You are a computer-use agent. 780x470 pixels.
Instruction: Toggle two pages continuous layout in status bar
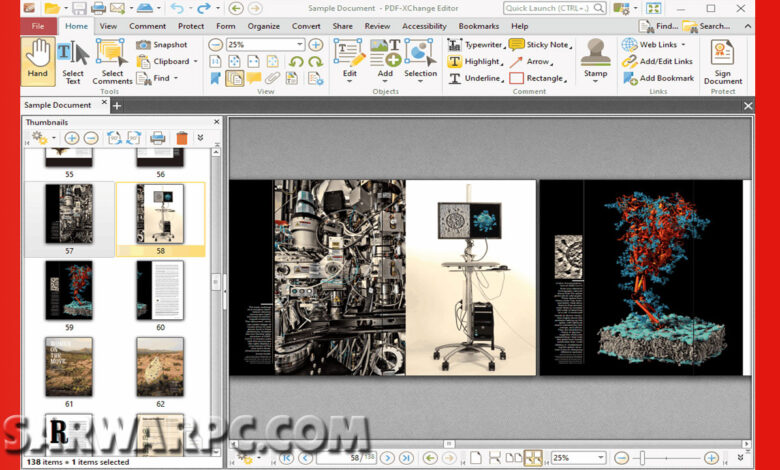click(x=533, y=458)
